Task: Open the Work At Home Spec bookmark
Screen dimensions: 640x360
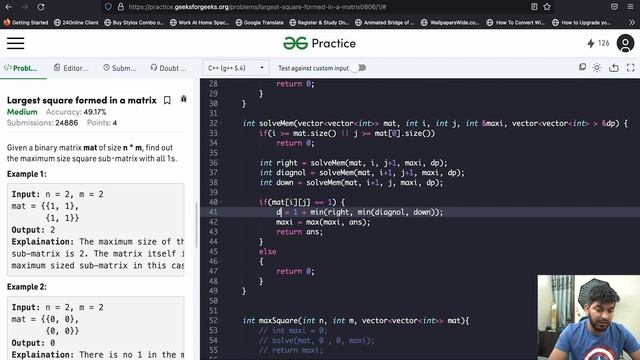Action: pos(200,22)
